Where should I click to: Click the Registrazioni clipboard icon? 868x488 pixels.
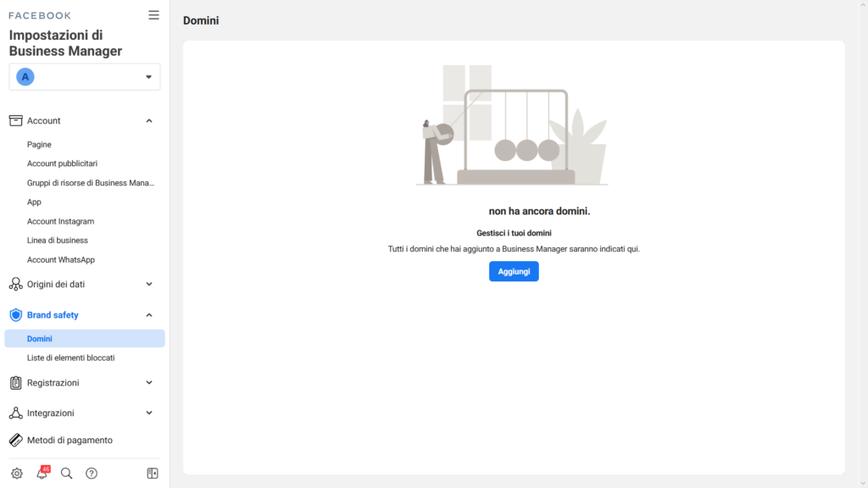(15, 383)
